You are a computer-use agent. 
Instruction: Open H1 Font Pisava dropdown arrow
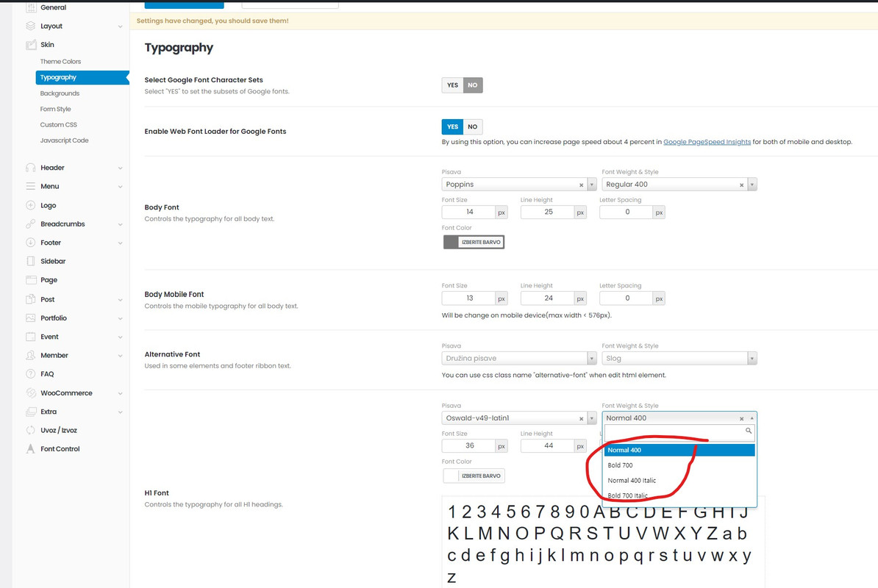(x=591, y=418)
